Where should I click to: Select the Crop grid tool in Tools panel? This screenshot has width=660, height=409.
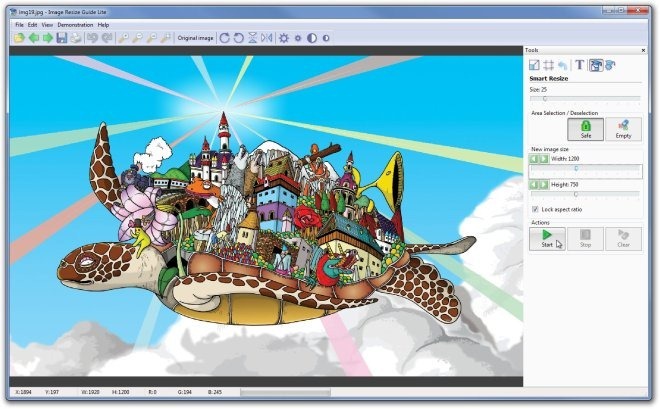pyautogui.click(x=548, y=65)
